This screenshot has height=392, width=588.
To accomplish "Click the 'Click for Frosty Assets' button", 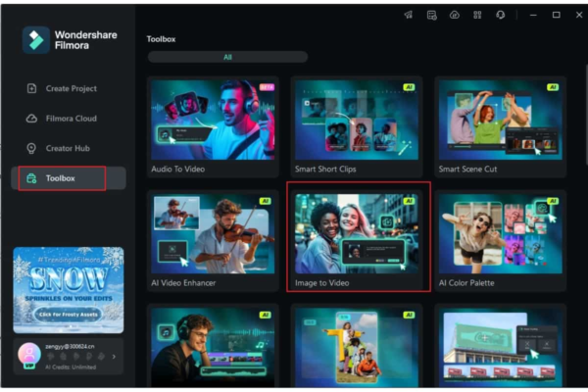I will 68,315.
